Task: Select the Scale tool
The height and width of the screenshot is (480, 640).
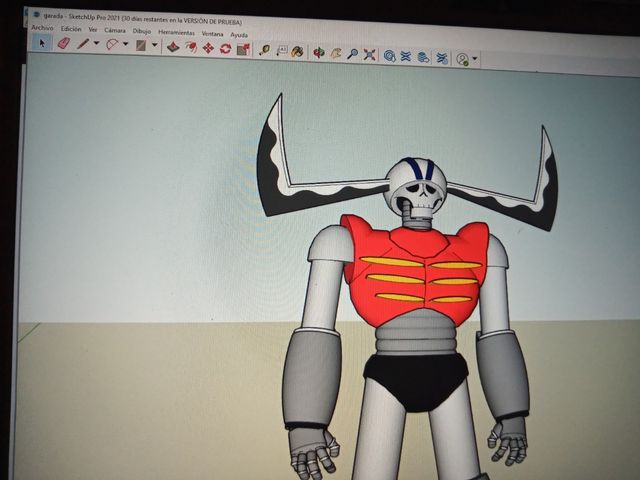Action: click(243, 49)
